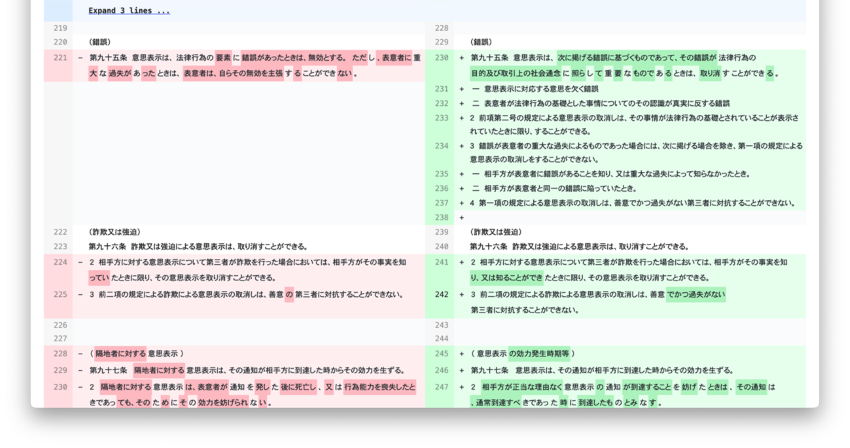Click line 235 text starting '一 相手方が表意者に錯誤'
Viewport: 850px width, 448px height.
611,175
